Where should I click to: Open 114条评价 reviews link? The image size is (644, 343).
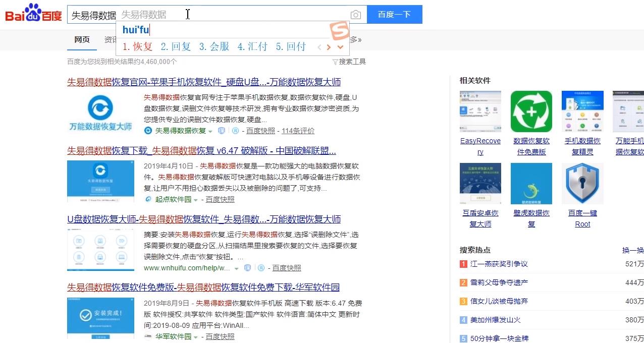[298, 131]
